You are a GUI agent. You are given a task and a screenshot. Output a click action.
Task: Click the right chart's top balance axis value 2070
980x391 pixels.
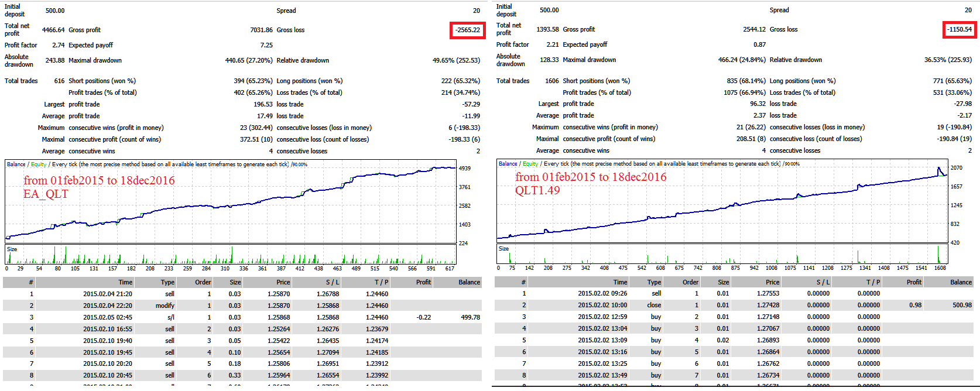point(957,168)
